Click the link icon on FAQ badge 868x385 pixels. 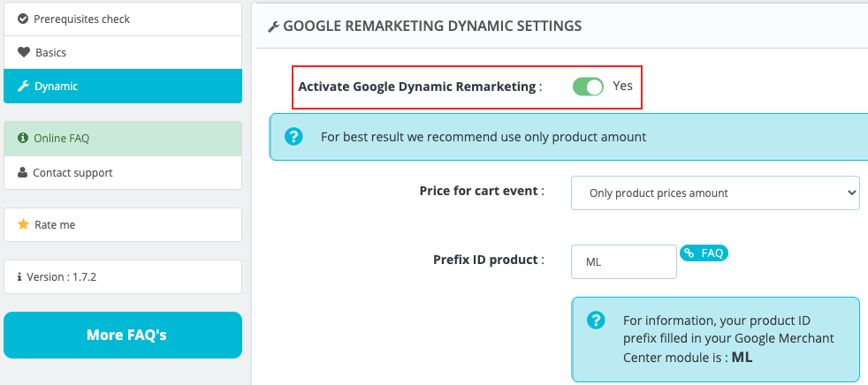[x=689, y=253]
